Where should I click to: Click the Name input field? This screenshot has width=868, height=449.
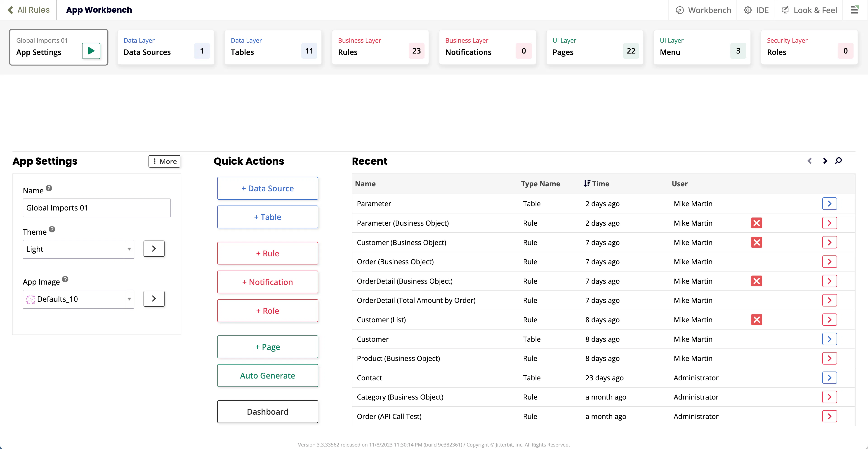[97, 208]
